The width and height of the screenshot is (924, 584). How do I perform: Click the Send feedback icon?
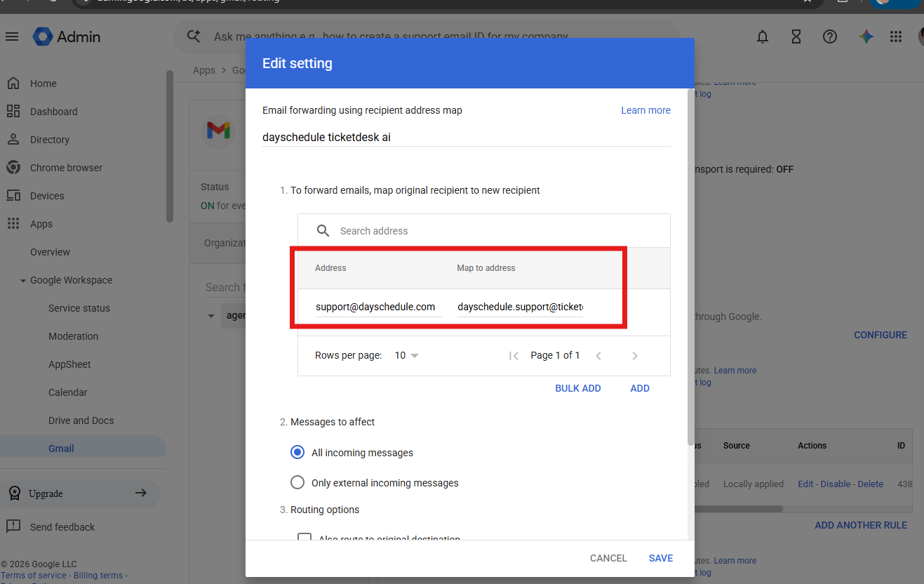pyautogui.click(x=13, y=526)
